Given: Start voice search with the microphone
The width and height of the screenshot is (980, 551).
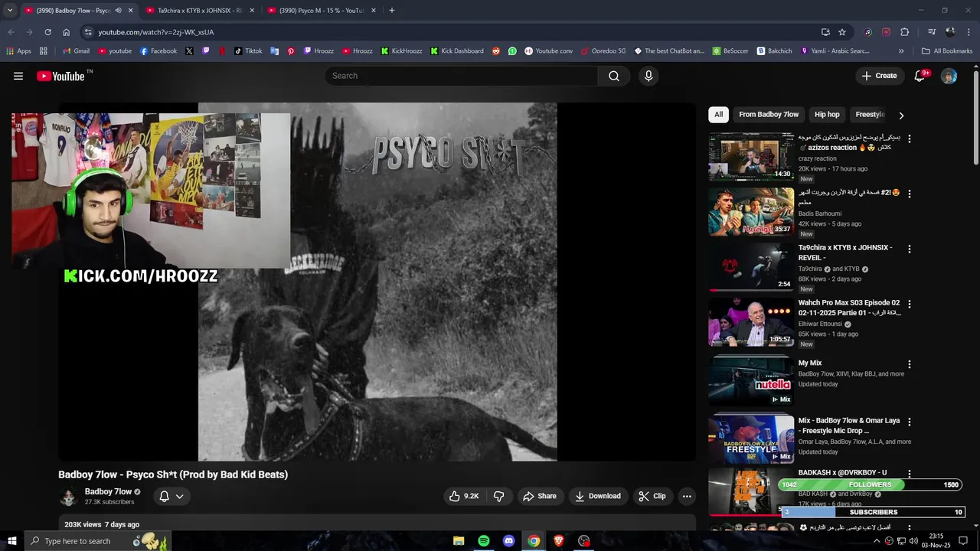Looking at the screenshot, I should pyautogui.click(x=648, y=76).
